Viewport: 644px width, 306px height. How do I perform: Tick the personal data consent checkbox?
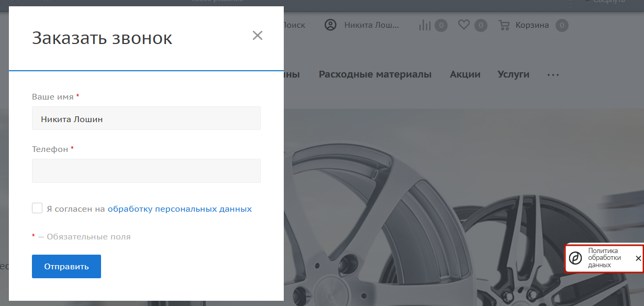tap(37, 209)
